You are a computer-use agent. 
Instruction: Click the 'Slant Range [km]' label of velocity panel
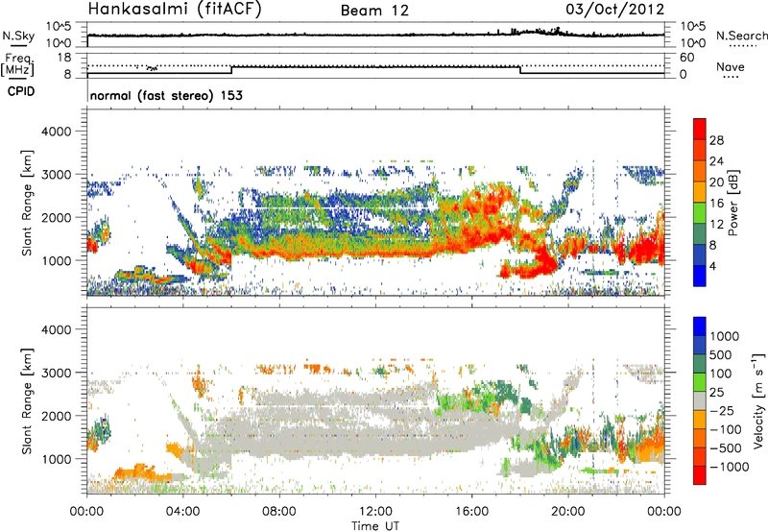coord(27,401)
